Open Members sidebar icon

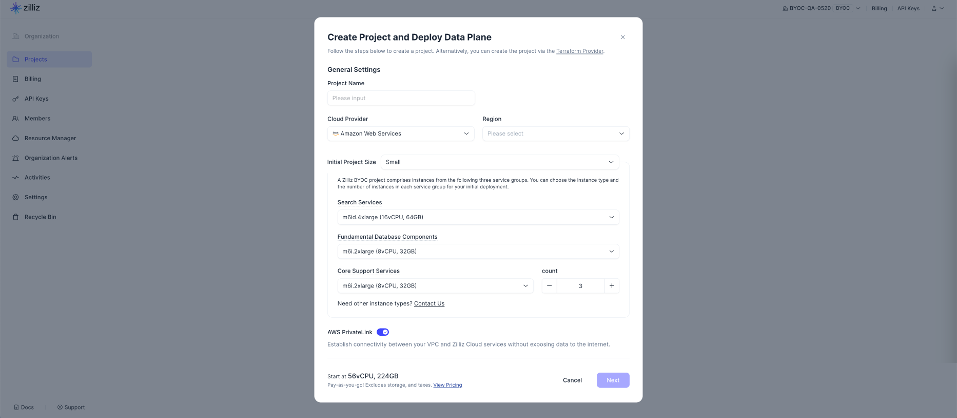(16, 118)
